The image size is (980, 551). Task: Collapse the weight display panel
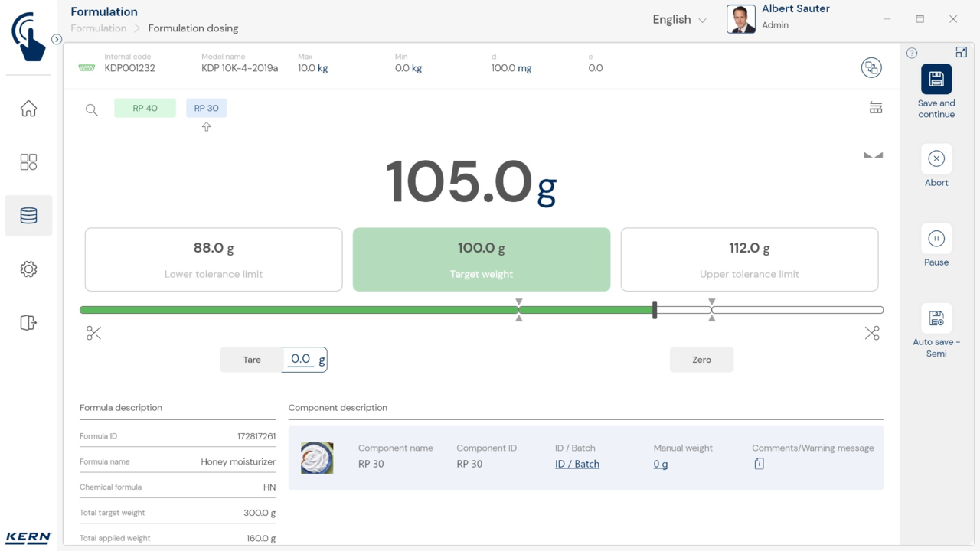873,155
